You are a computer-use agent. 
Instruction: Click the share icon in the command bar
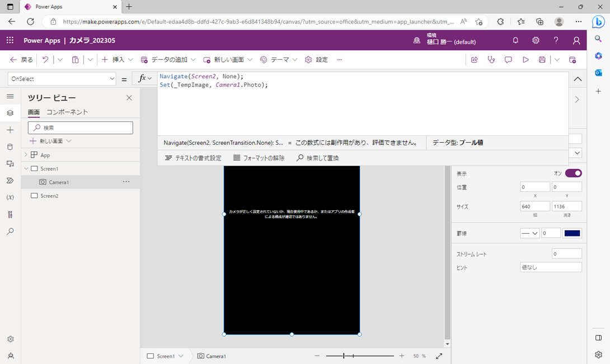pos(474,59)
